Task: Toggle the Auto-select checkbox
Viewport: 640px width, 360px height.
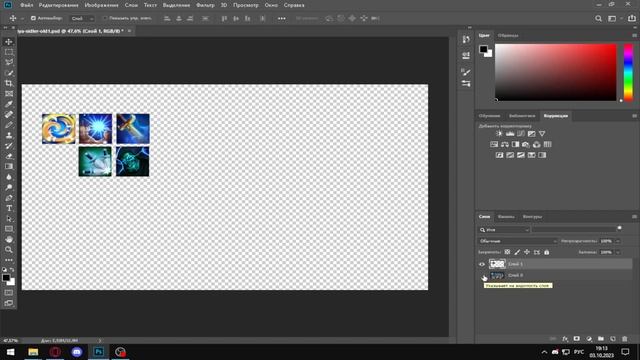Action: click(x=33, y=18)
